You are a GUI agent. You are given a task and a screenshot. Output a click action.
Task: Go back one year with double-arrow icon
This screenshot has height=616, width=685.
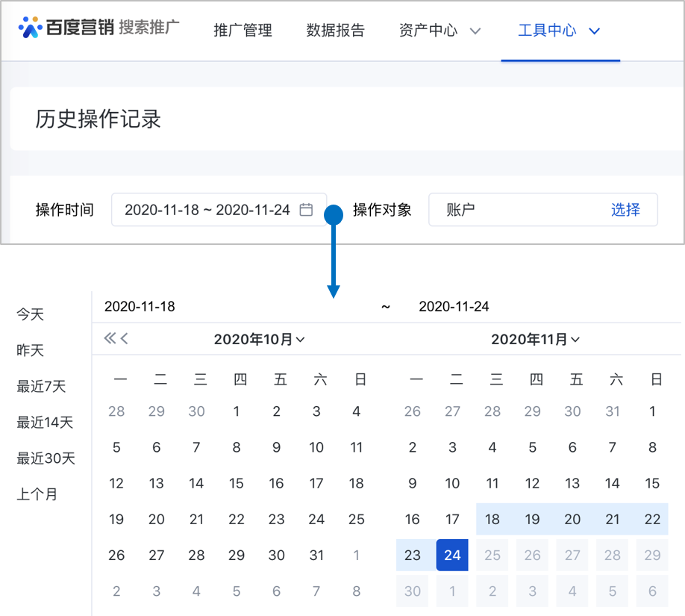(x=110, y=339)
